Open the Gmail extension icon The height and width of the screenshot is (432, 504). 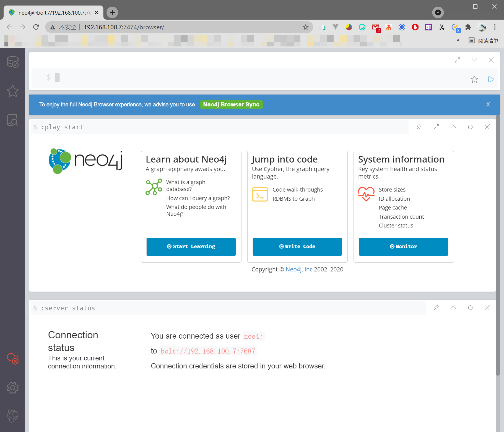coord(376,28)
